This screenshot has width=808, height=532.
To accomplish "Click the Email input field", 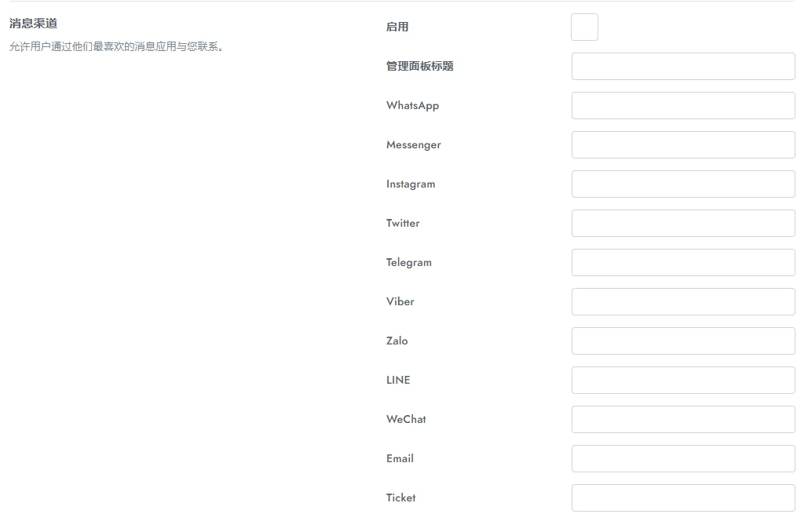I will pyautogui.click(x=682, y=458).
